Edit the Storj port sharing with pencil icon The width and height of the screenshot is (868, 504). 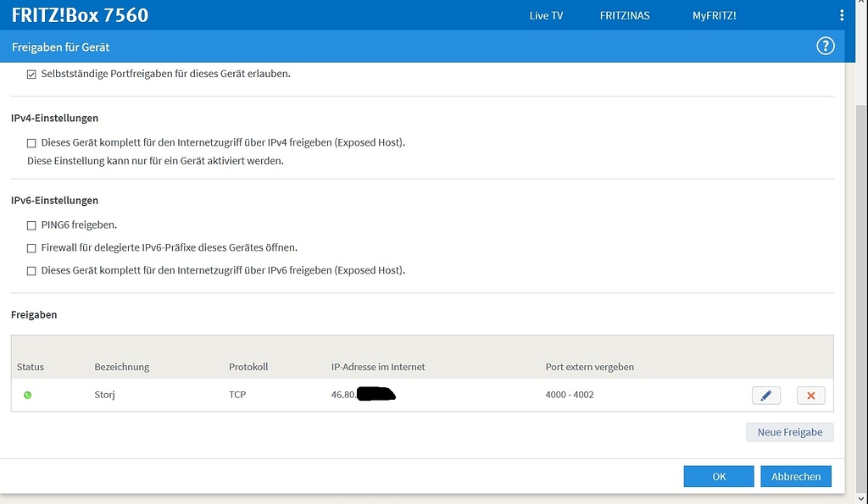766,395
